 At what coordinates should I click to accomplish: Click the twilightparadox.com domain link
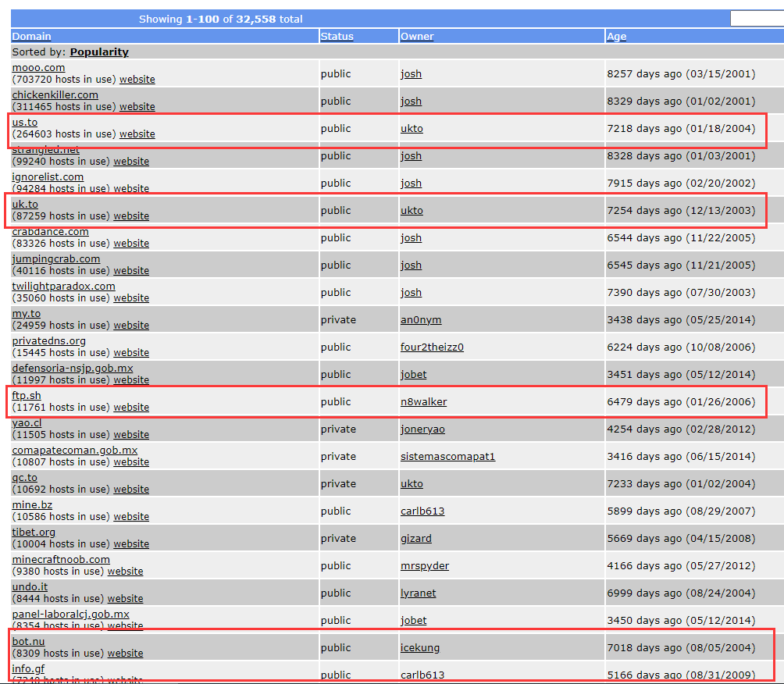63,287
